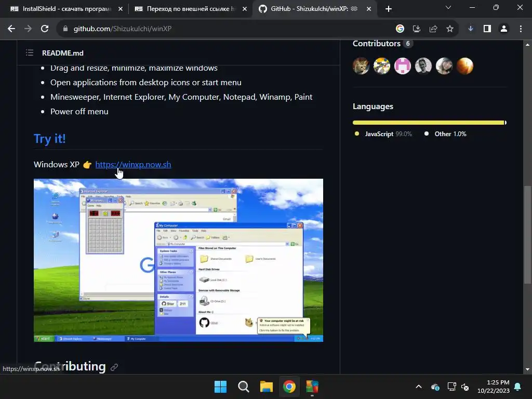Viewport: 532px width, 399px height.
Task: Select the GitHub Shizukulchi/winXP tab
Action: (x=314, y=9)
